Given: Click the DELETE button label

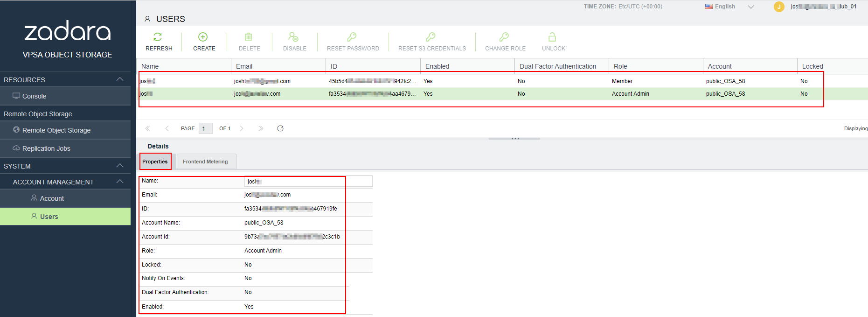Looking at the screenshot, I should point(250,49).
